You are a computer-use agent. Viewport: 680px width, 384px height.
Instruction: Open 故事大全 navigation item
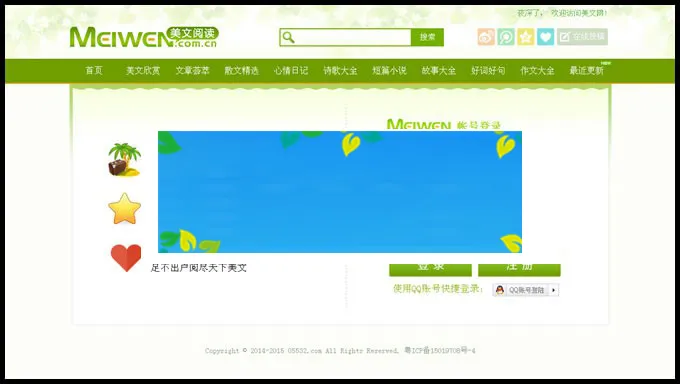click(439, 70)
